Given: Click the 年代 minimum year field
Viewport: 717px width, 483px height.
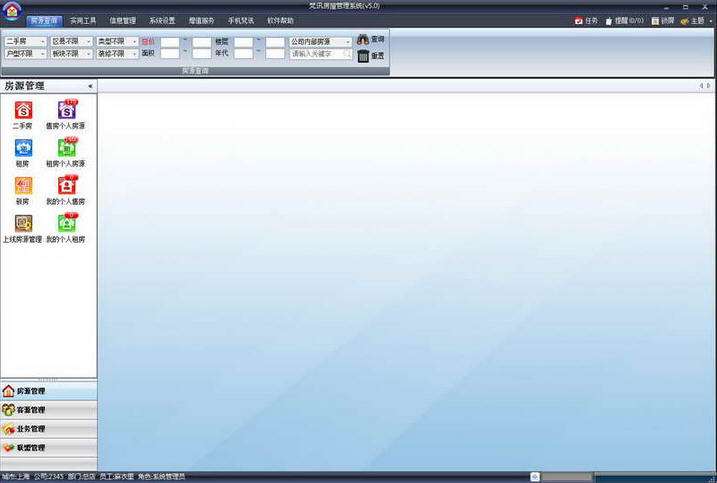Looking at the screenshot, I should pyautogui.click(x=243, y=54).
